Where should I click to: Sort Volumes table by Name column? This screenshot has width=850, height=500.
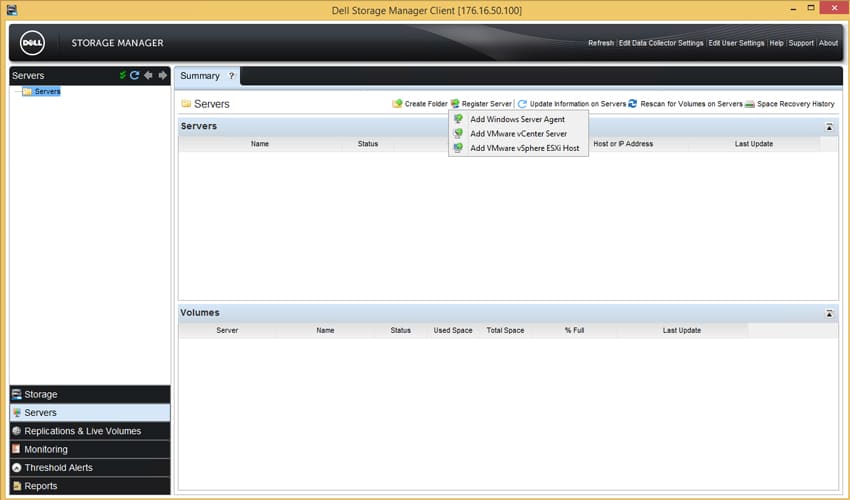(x=325, y=330)
